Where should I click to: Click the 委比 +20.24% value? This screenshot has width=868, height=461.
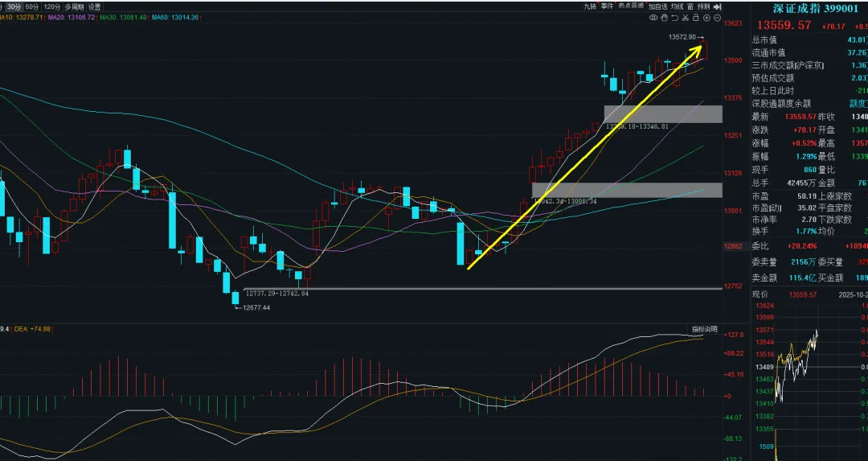(802, 246)
